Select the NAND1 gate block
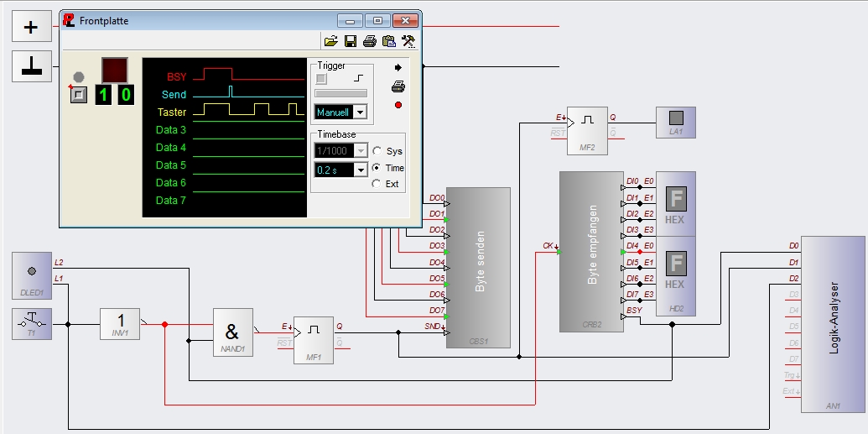 232,332
